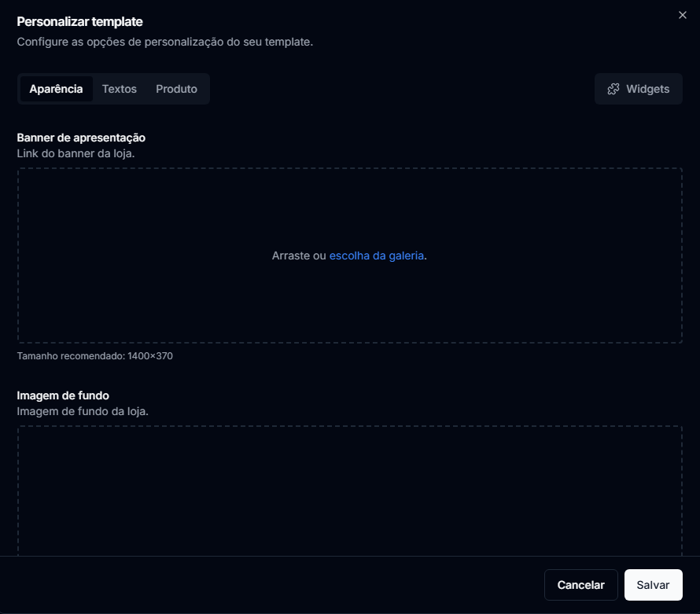Click the 'Link do banner da loja.' description
700x614 pixels.
pyautogui.click(x=76, y=153)
